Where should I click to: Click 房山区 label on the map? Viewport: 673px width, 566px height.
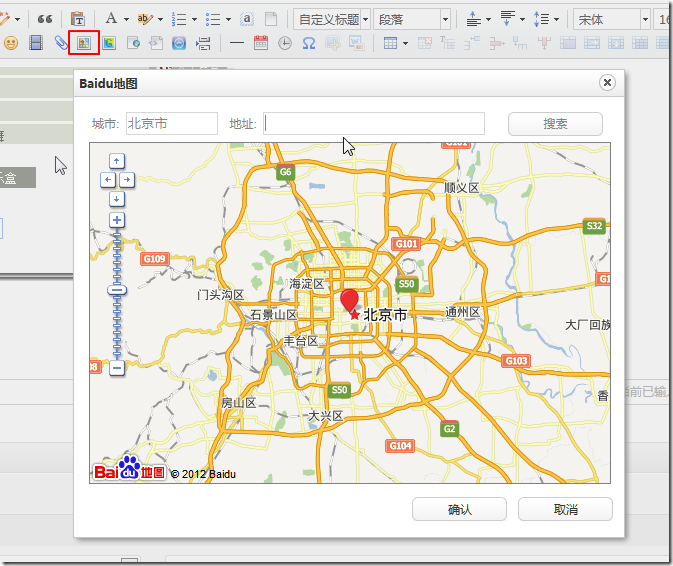239,403
